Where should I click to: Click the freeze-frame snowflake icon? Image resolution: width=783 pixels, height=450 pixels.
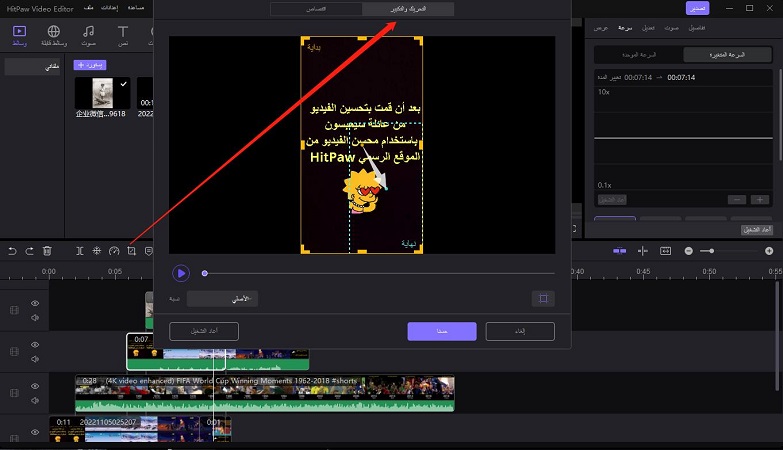point(97,251)
